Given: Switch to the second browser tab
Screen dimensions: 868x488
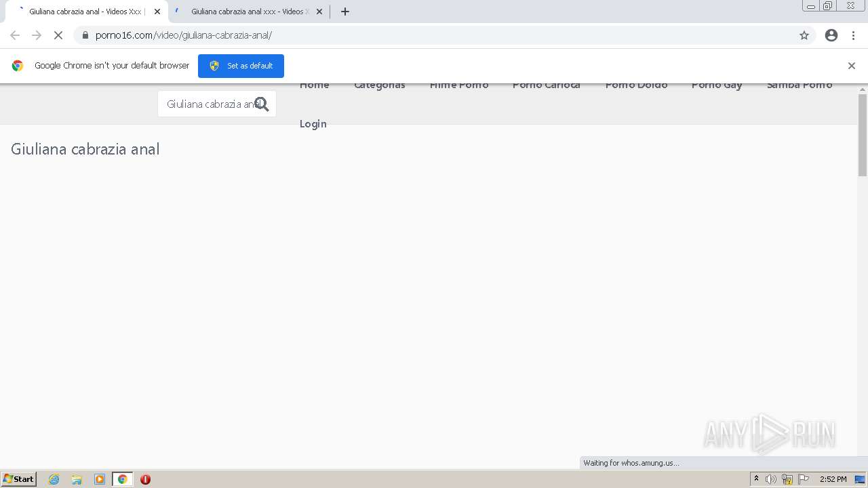Looking at the screenshot, I should click(248, 12).
